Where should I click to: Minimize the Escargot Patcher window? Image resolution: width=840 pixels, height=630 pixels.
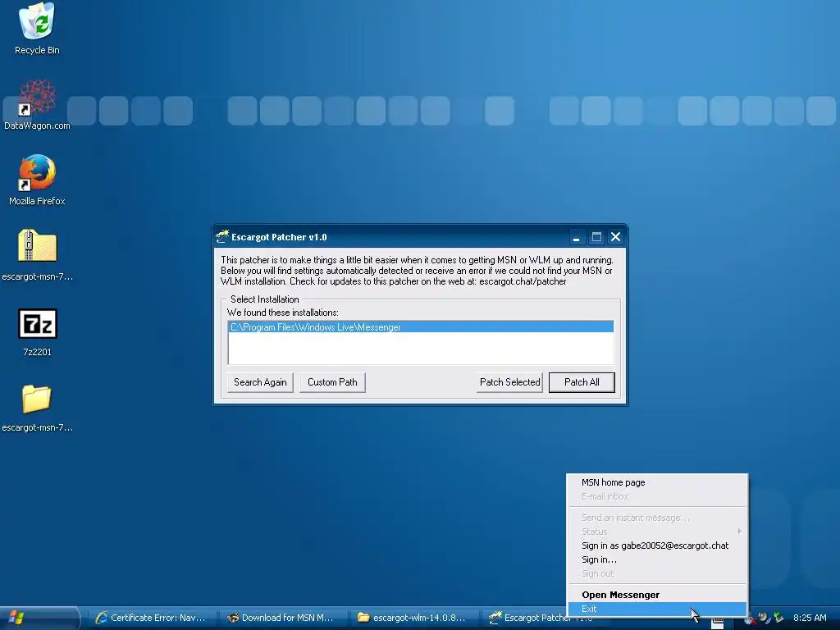576,237
